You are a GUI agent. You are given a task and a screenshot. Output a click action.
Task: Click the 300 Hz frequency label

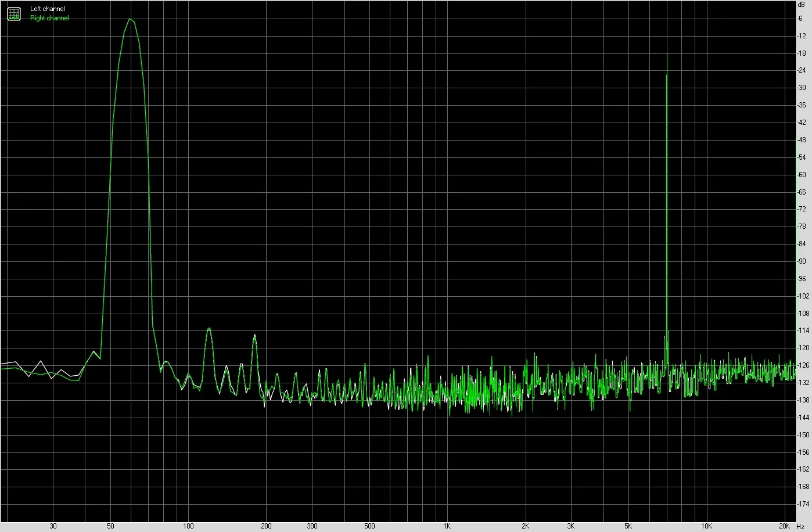(x=312, y=526)
